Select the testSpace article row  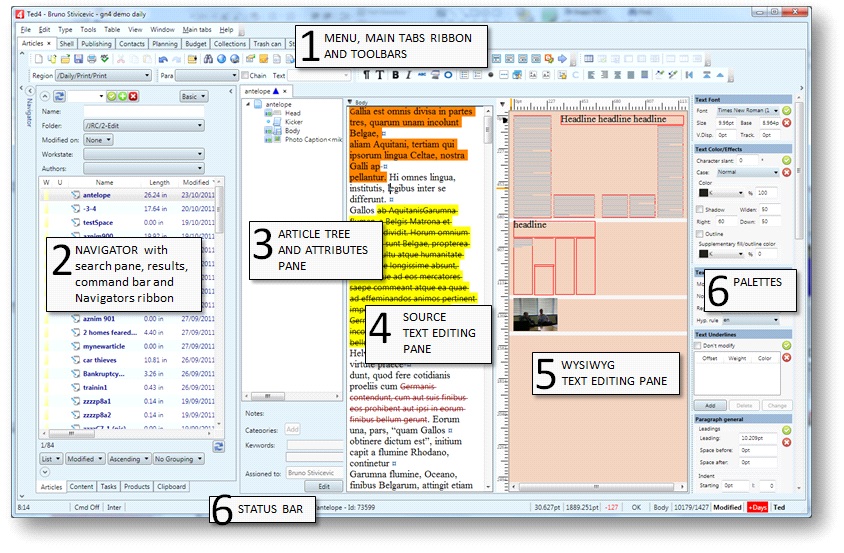point(130,222)
